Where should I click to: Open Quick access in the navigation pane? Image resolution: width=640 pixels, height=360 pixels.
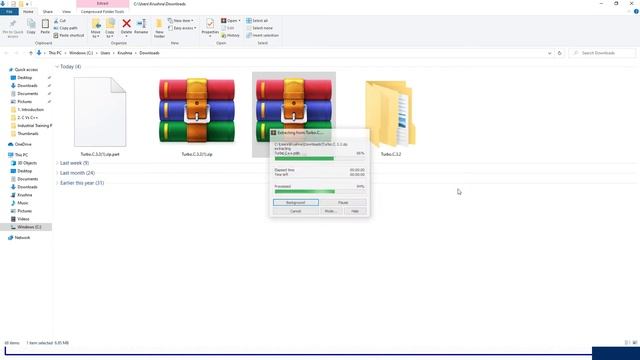point(26,70)
